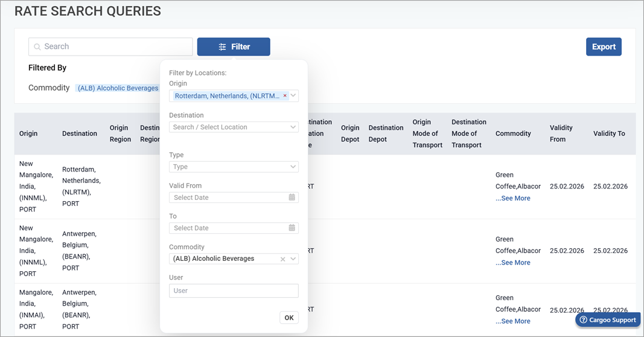Click the Origin Region column header

click(120, 133)
